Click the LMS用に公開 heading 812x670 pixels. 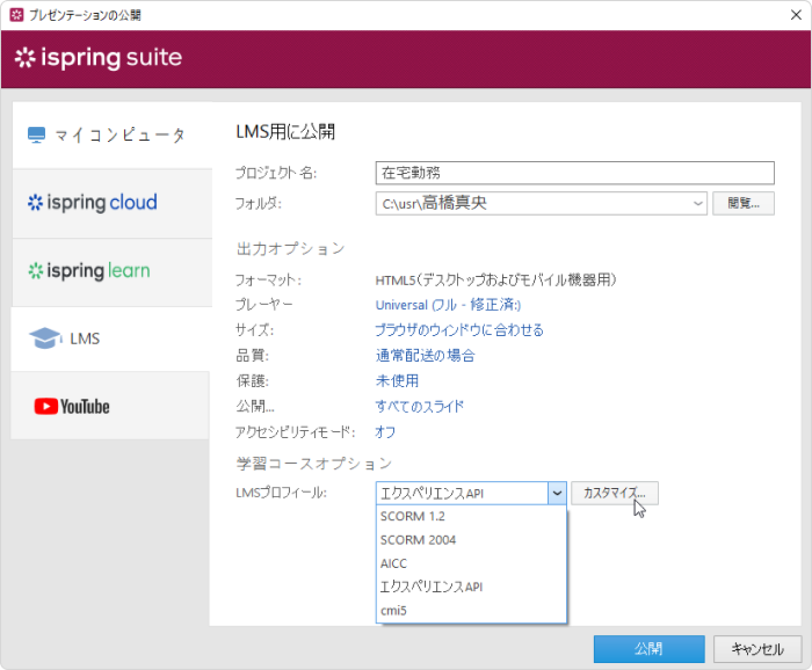click(x=285, y=132)
